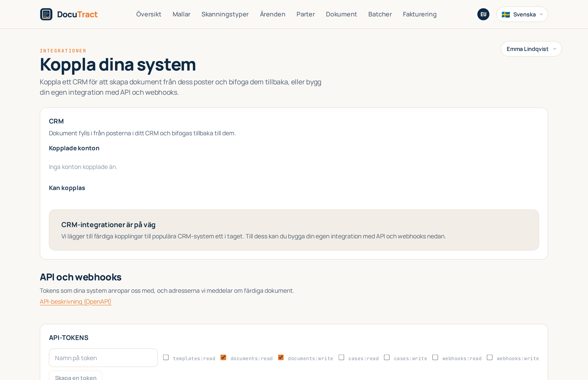
Task: Open the Parter page
Action: click(306, 14)
